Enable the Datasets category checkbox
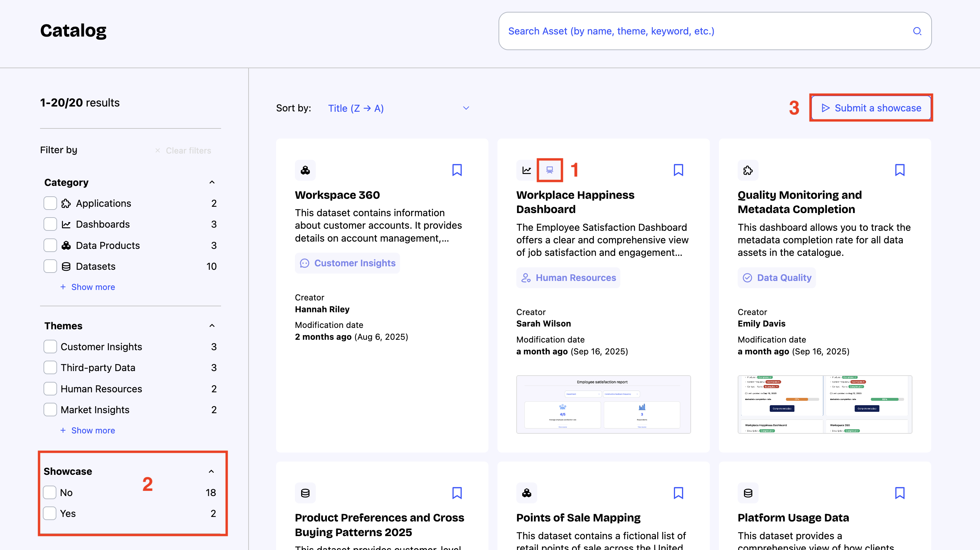This screenshot has height=550, width=980. (x=50, y=266)
